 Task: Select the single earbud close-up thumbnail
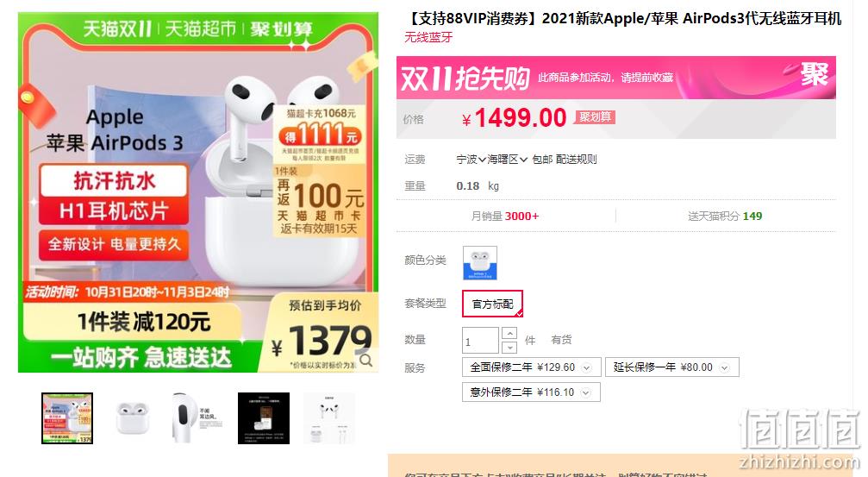(198, 418)
